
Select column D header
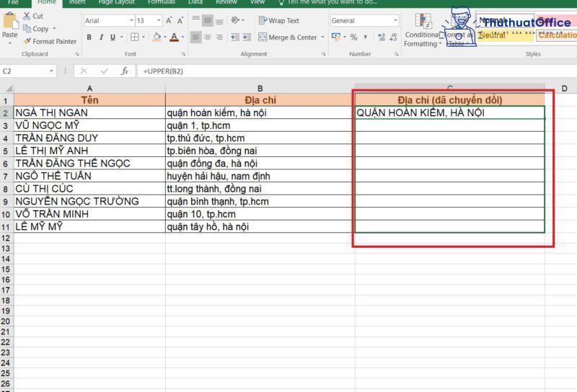click(564, 89)
